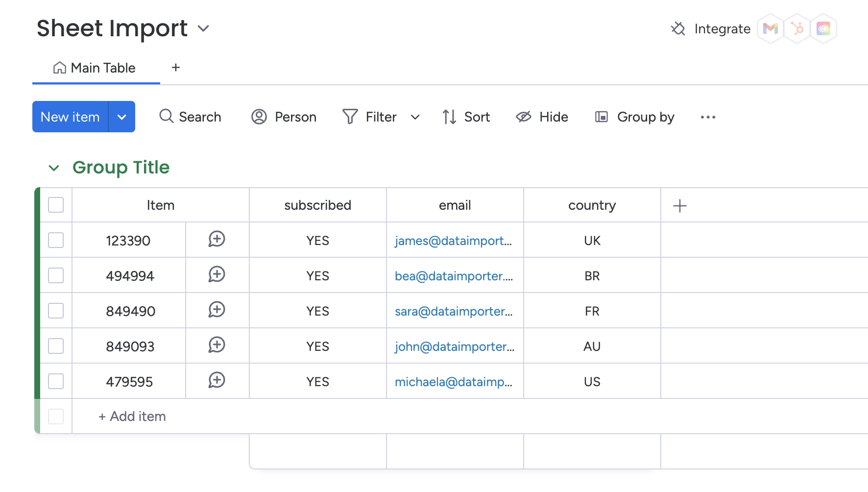
Task: Click the Person filter avatar icon
Action: [x=259, y=117]
